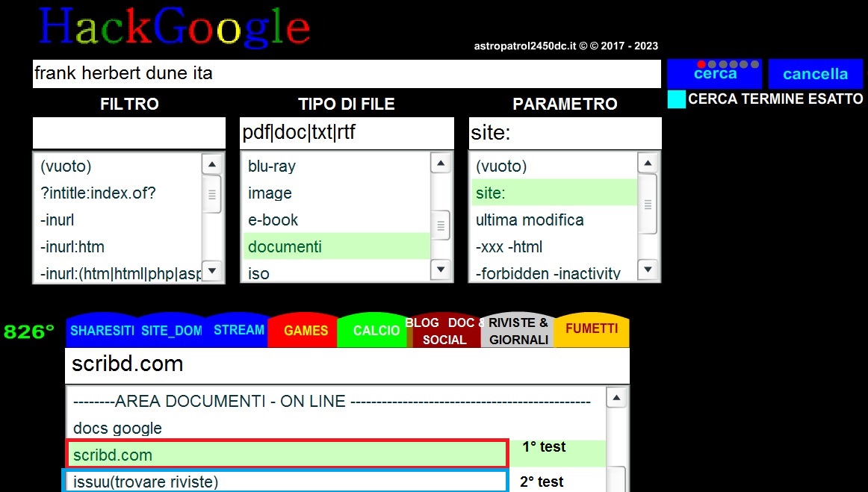This screenshot has width=868, height=492.
Task: Switch to the FUMETTI tab
Action: [x=591, y=329]
